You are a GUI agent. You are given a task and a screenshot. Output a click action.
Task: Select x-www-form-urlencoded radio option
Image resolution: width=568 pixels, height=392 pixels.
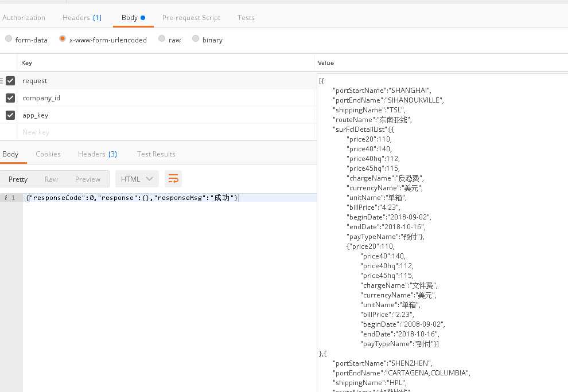click(x=63, y=39)
